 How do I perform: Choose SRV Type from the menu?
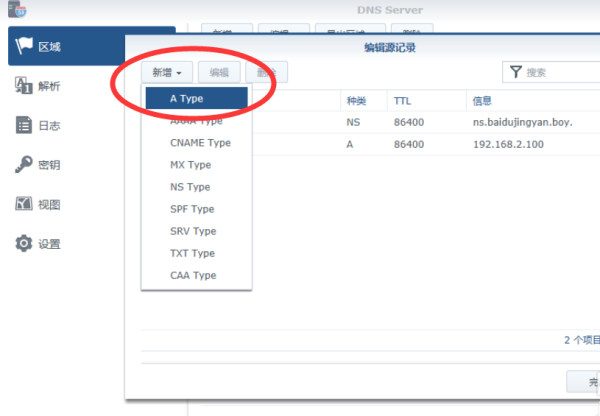pyautogui.click(x=197, y=231)
